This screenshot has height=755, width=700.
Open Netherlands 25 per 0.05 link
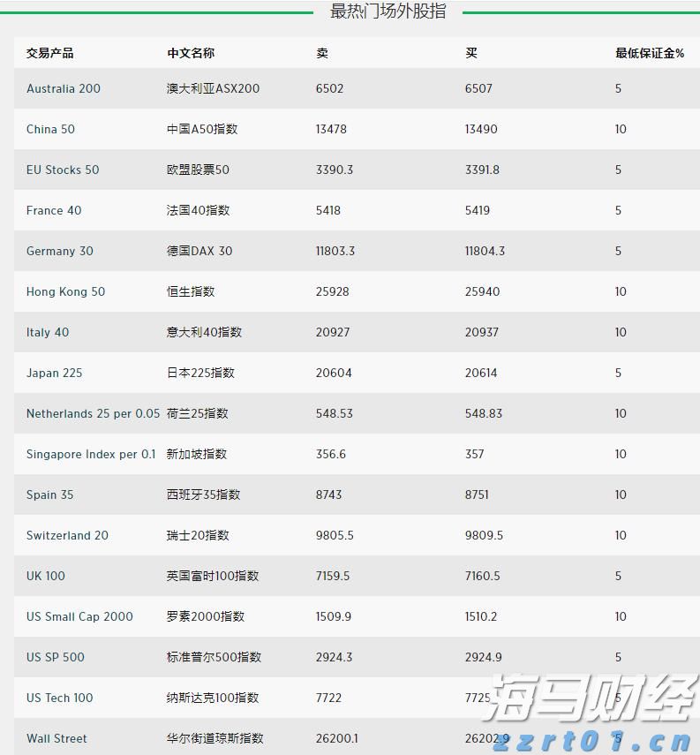(93, 413)
